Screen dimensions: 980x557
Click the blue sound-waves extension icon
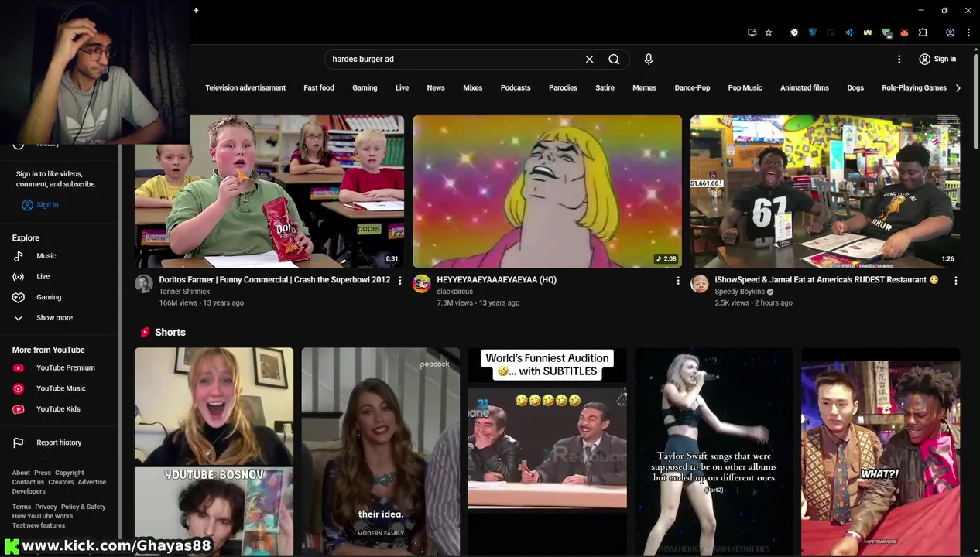click(849, 32)
